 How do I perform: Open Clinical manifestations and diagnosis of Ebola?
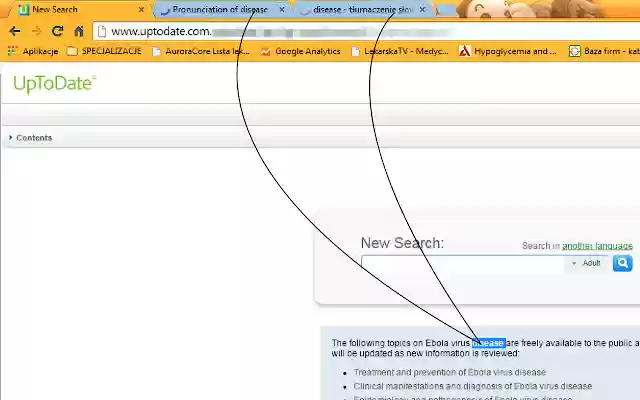[473, 386]
